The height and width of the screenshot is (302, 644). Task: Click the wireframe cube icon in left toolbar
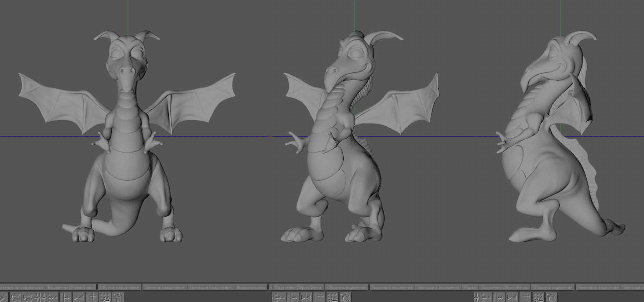pos(118,297)
